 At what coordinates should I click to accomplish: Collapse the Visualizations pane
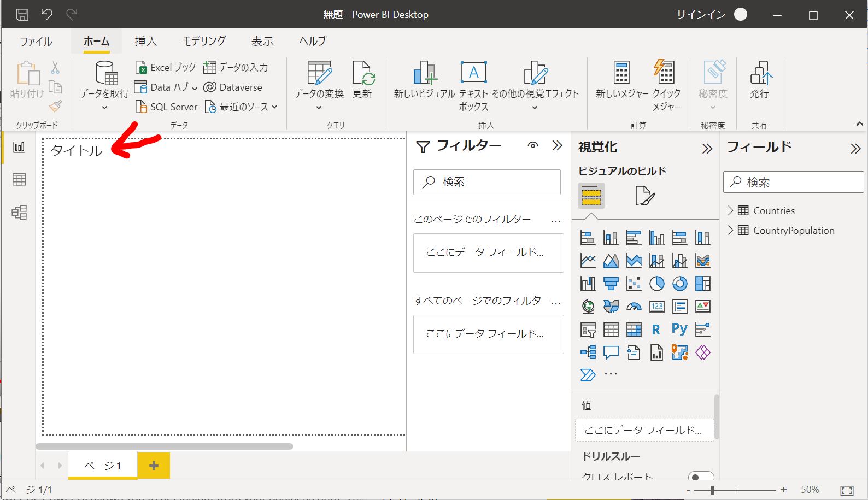coord(707,149)
